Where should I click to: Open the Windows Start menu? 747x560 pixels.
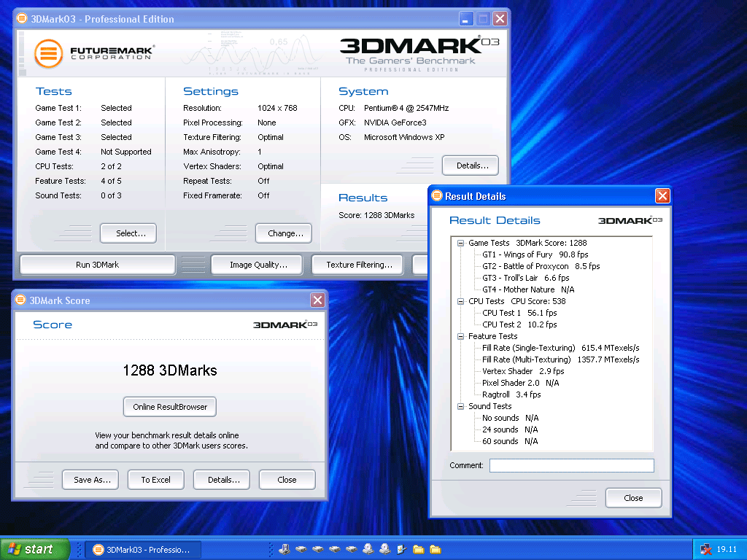(x=34, y=549)
